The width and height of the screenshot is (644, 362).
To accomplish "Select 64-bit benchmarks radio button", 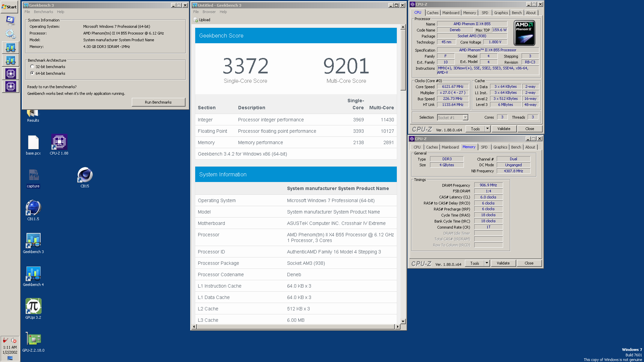I will coord(32,73).
